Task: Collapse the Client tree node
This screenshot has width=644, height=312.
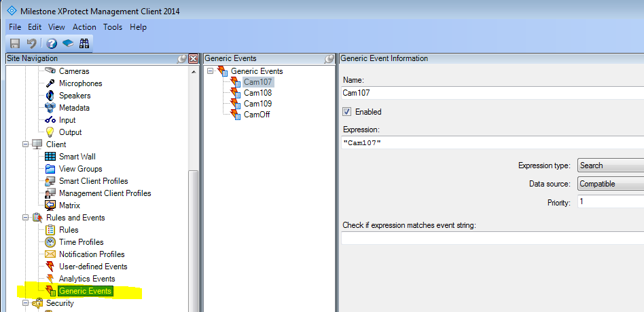Action: [x=25, y=144]
